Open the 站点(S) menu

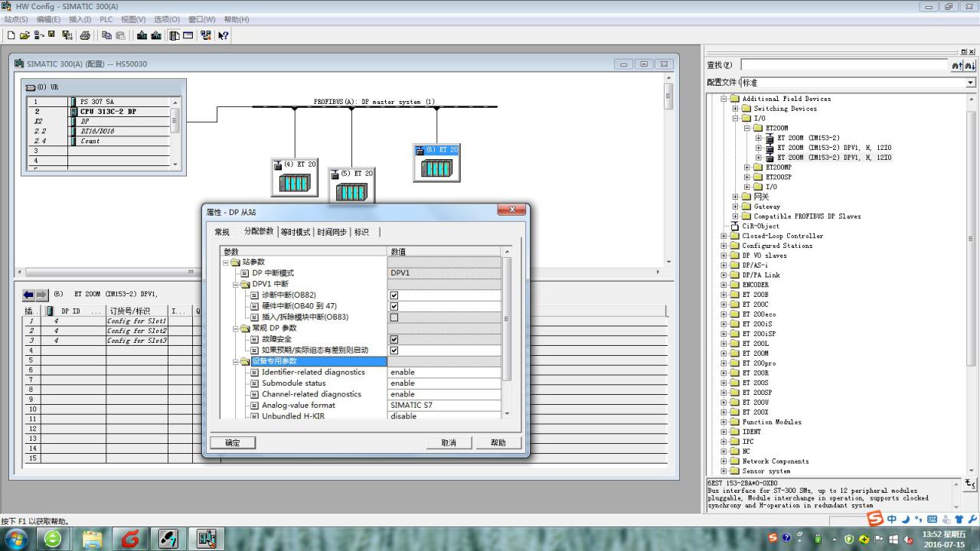click(16, 19)
